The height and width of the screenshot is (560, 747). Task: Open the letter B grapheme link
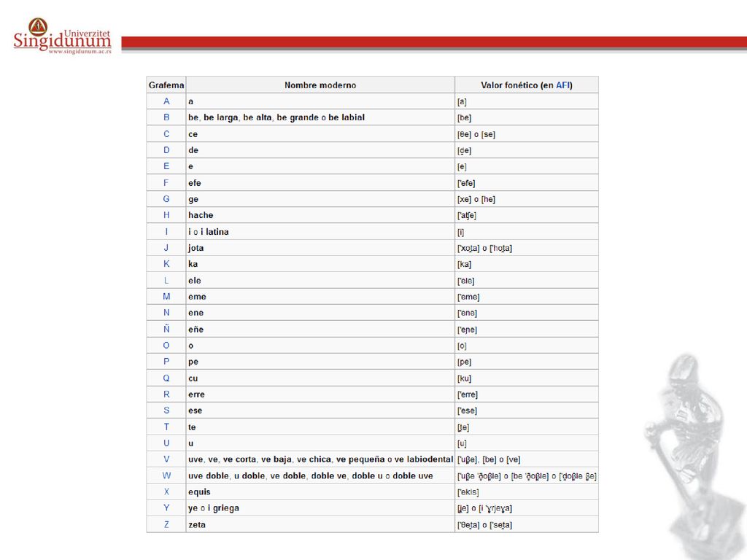tap(166, 117)
